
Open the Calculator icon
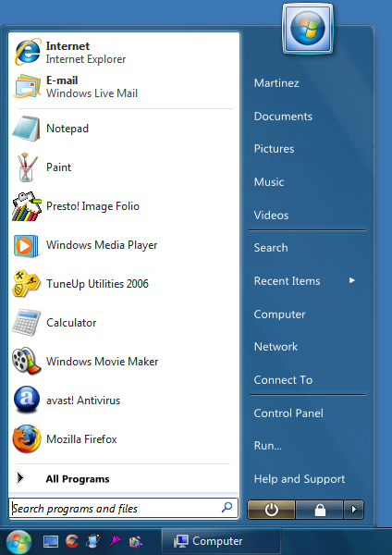pyautogui.click(x=26, y=323)
